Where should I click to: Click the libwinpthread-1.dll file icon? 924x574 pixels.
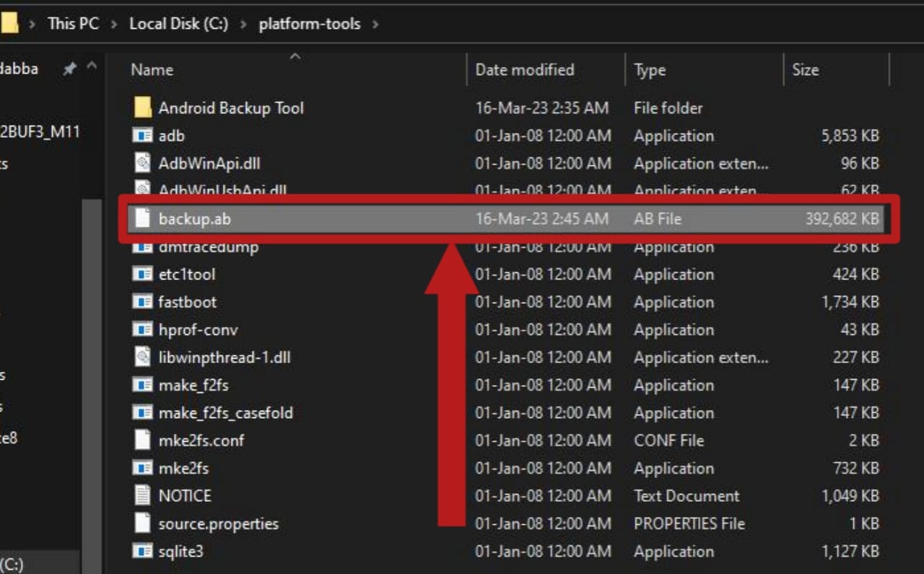[143, 357]
